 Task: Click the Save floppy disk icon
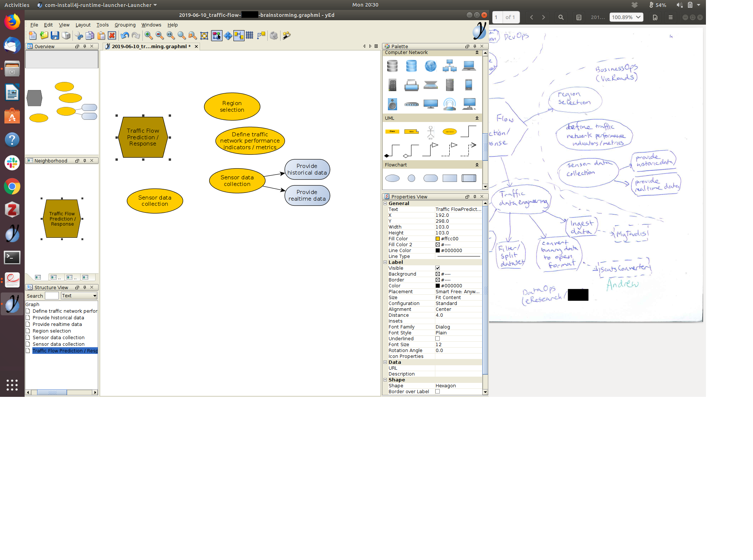55,36
